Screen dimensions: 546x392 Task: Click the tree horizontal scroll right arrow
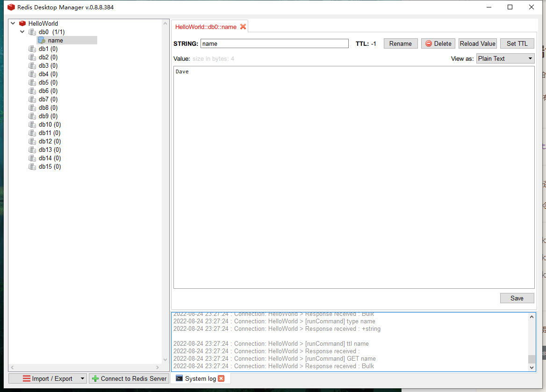coord(158,367)
